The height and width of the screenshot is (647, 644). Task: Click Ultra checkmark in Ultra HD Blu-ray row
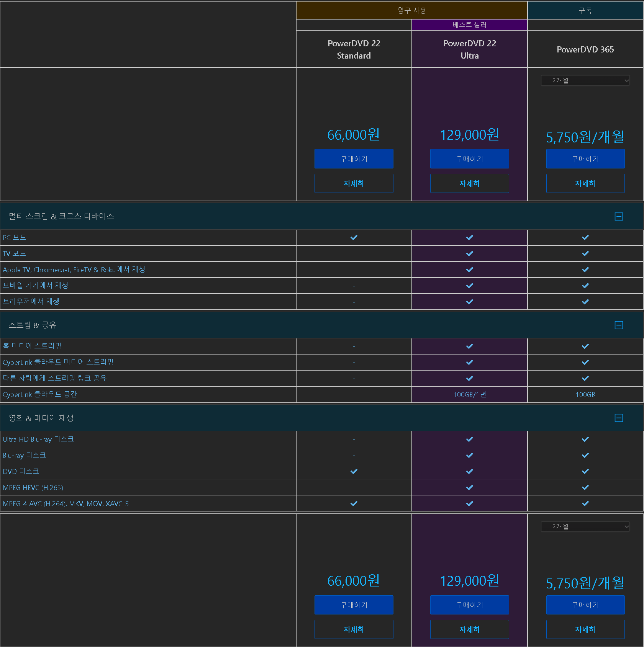pyautogui.click(x=469, y=439)
